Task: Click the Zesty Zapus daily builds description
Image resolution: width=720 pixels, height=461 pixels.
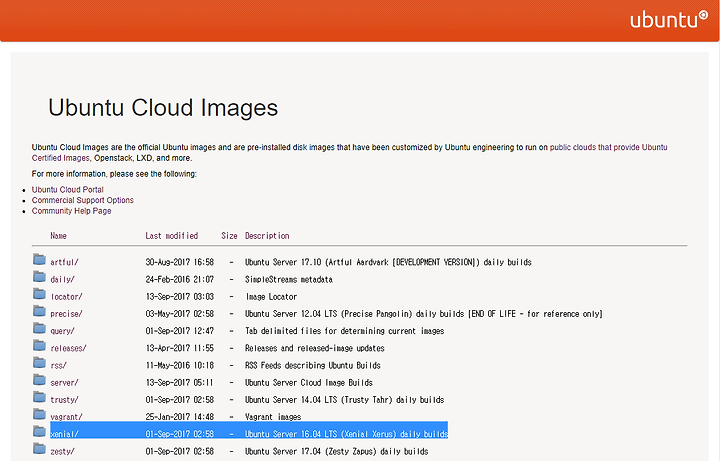Action: coord(337,451)
